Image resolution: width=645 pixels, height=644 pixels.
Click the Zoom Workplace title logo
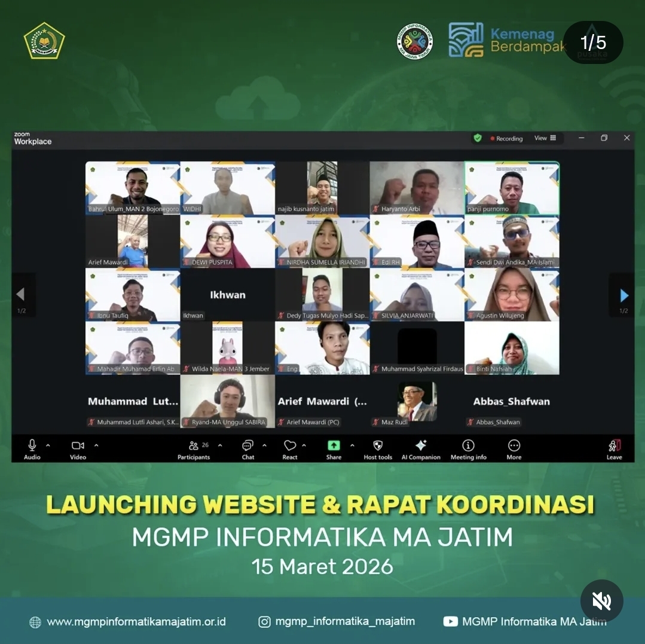click(x=33, y=139)
